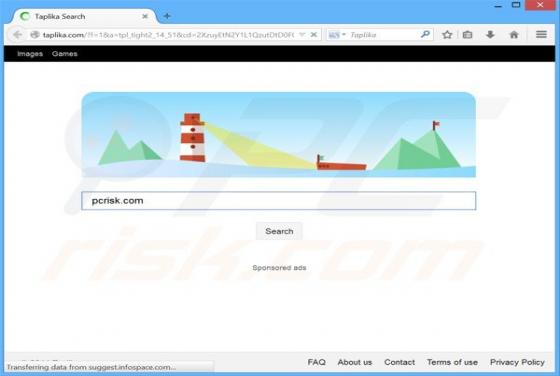560x376 pixels.
Task: Open the Terms of use link
Action: 452,362
